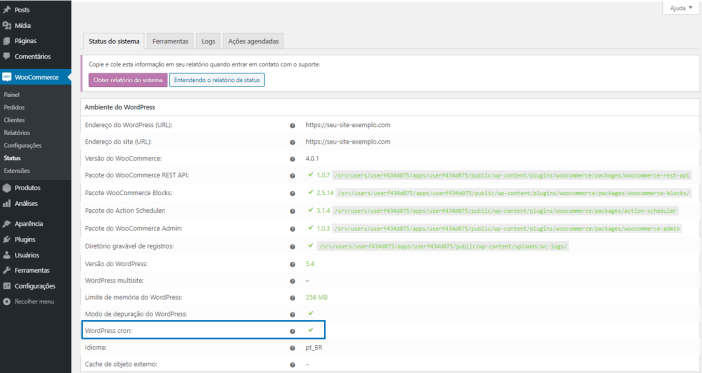Click the Posts pin icon in sidebar
The width and height of the screenshot is (702, 373).
[x=7, y=9]
